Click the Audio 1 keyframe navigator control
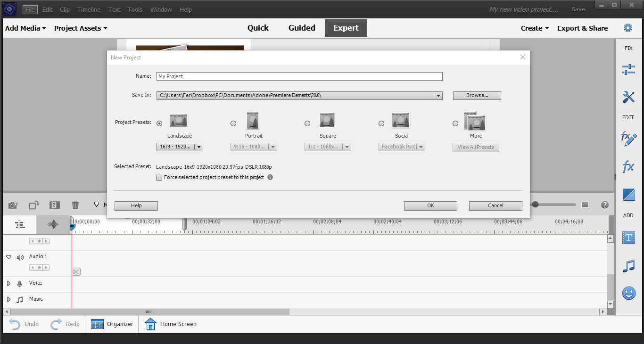 coord(39,268)
